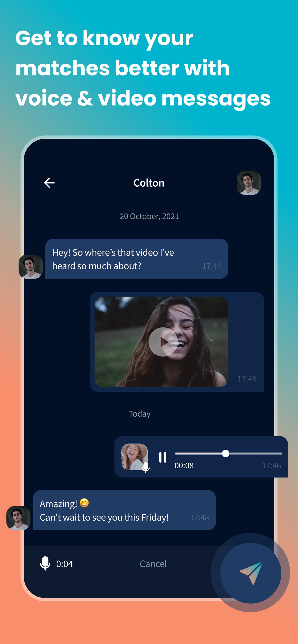
Task: Tap Colton's avatar beside Amazing message
Action: [x=18, y=518]
